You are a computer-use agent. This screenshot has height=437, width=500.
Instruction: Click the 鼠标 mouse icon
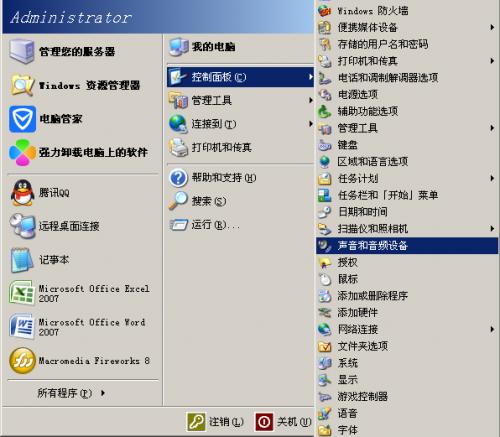[324, 279]
